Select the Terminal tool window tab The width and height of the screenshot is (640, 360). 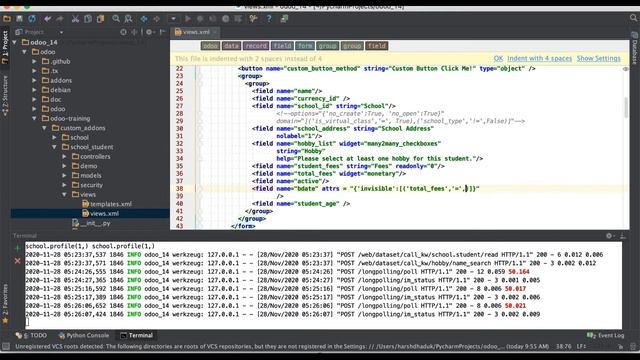[x=136, y=335]
